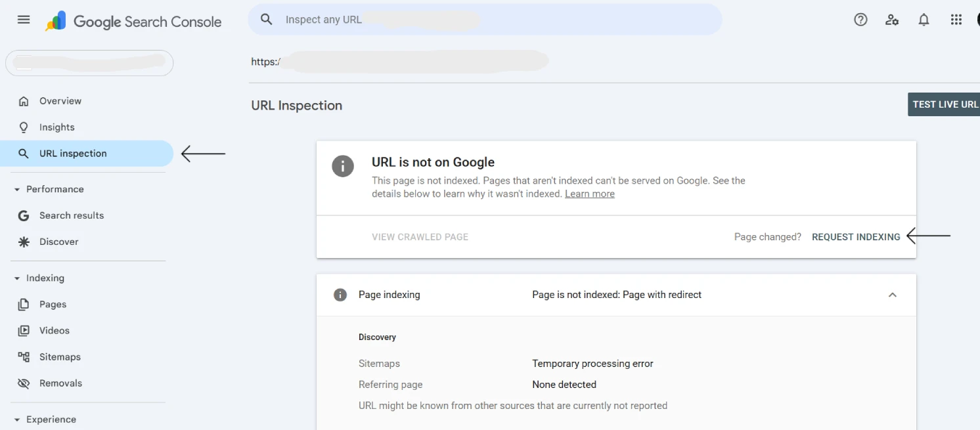The height and width of the screenshot is (430, 980).
Task: Open Google apps grid launcher
Action: tap(956, 19)
